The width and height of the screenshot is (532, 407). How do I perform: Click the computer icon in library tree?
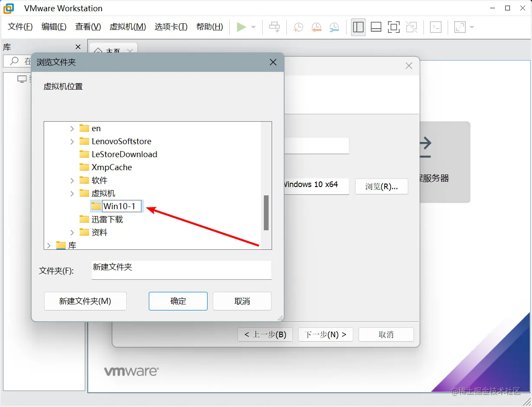[x=22, y=79]
